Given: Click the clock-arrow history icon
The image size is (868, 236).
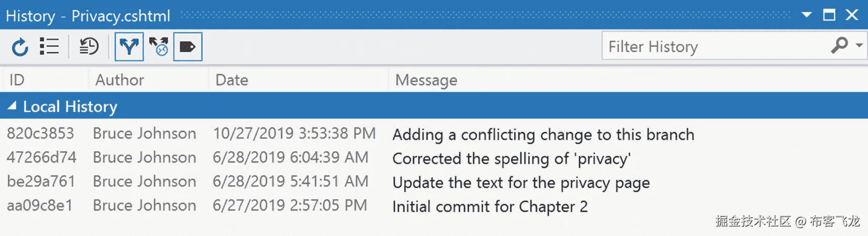Looking at the screenshot, I should coord(89,47).
